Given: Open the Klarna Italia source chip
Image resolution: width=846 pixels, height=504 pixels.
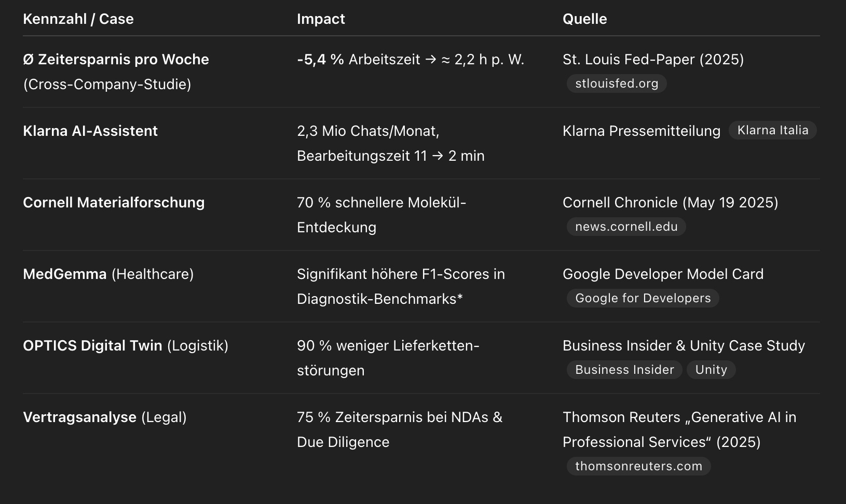Looking at the screenshot, I should [x=773, y=130].
